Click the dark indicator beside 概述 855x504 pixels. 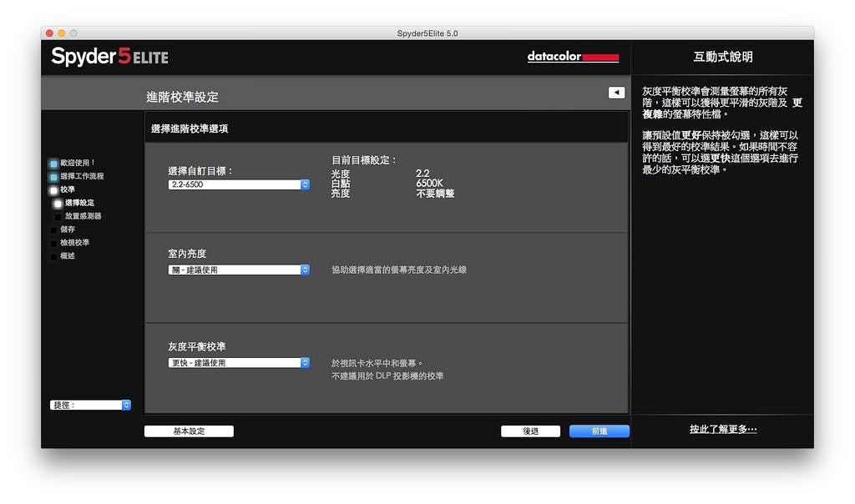pyautogui.click(x=53, y=257)
